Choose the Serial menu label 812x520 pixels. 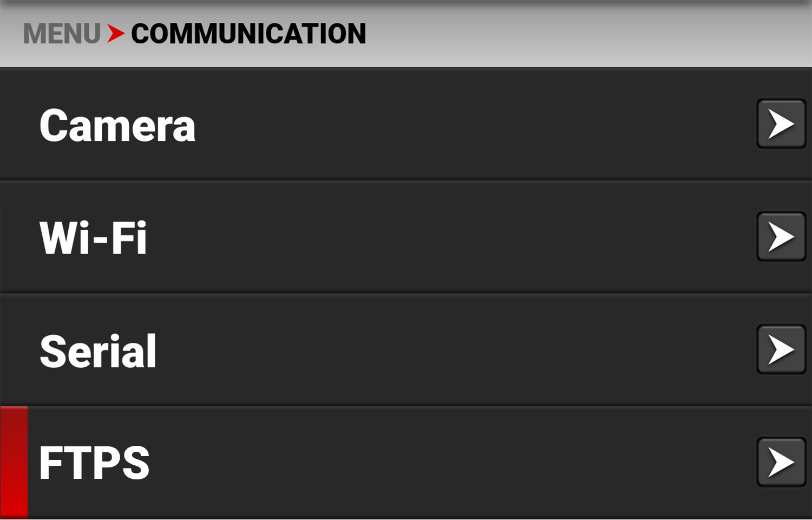(98, 351)
